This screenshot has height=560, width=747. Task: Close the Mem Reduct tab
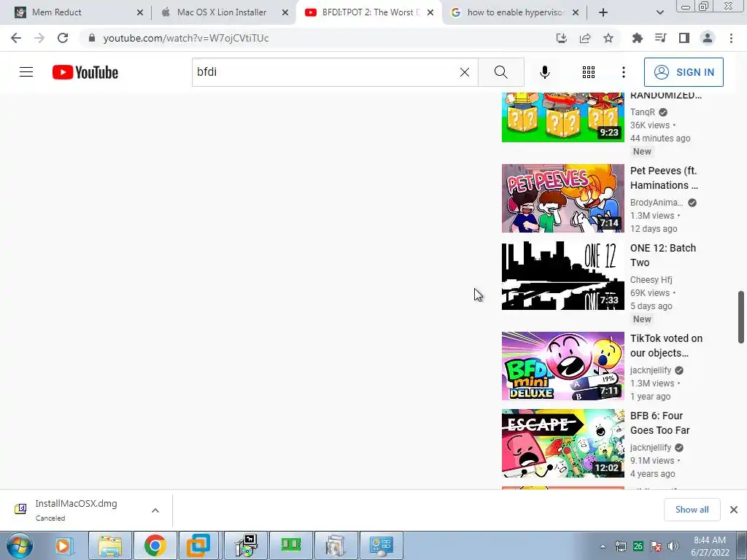tap(140, 13)
